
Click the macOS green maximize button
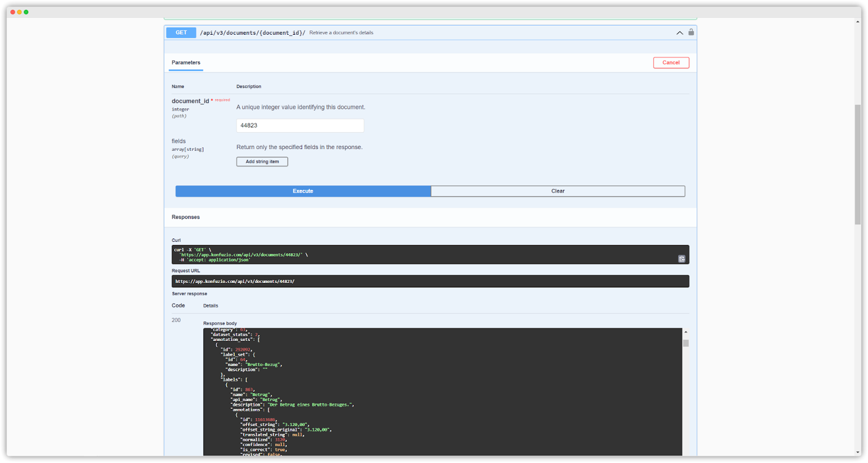[x=26, y=12]
